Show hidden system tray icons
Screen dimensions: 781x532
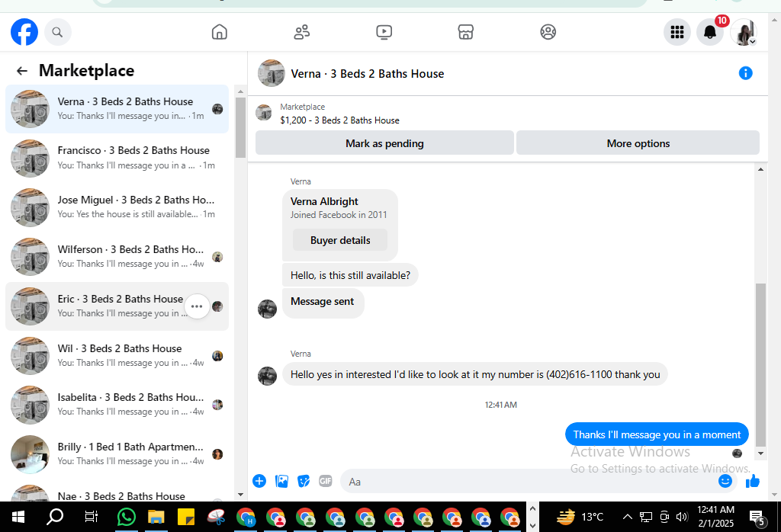tap(628, 517)
